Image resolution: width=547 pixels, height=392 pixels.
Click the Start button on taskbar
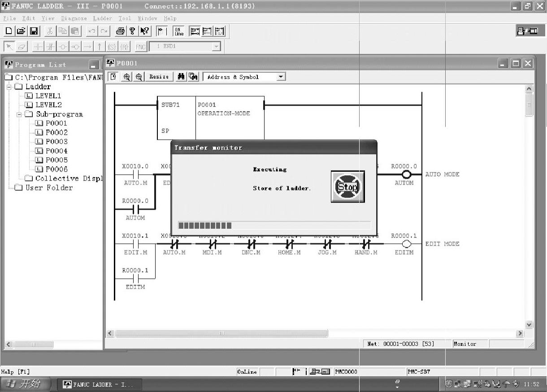coord(26,384)
